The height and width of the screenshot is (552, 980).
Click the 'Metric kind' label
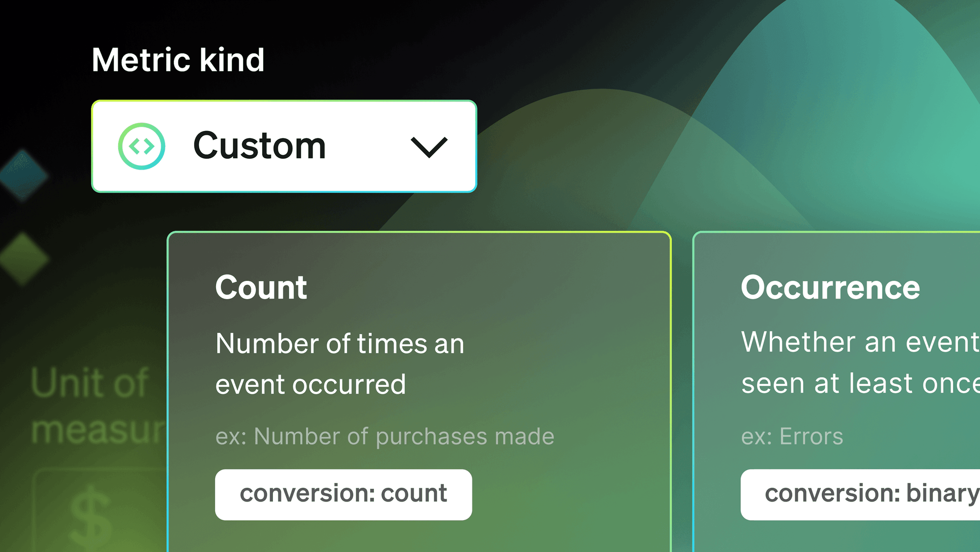click(178, 60)
